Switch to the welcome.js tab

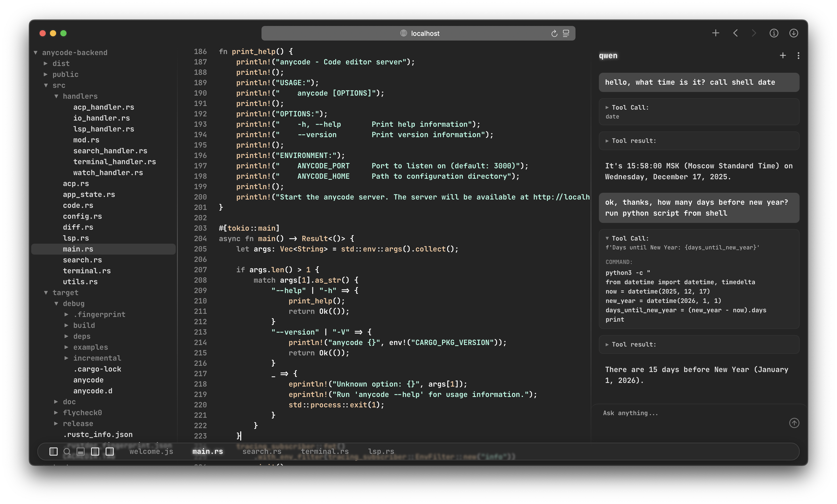point(151,452)
